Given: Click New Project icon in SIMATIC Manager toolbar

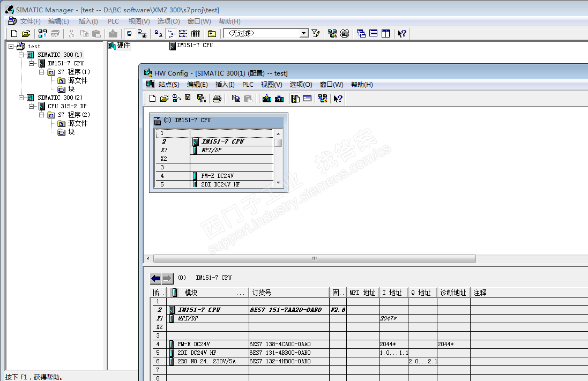Looking at the screenshot, I should click(14, 34).
